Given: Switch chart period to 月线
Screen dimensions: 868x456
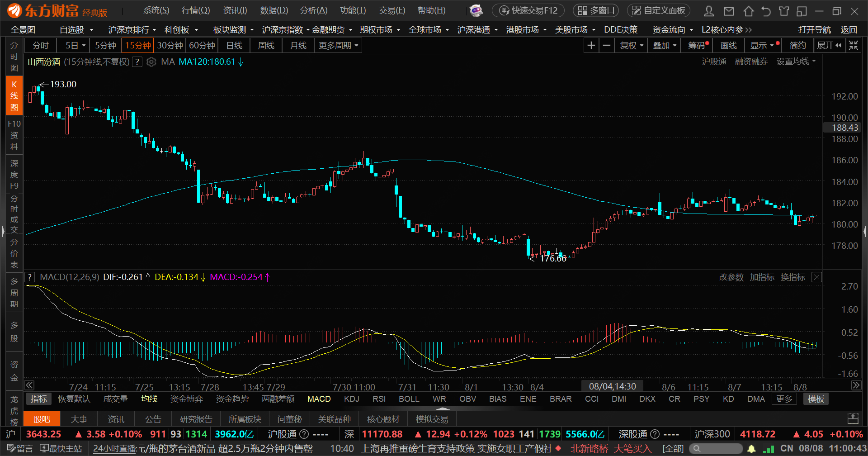Looking at the screenshot, I should (x=298, y=45).
